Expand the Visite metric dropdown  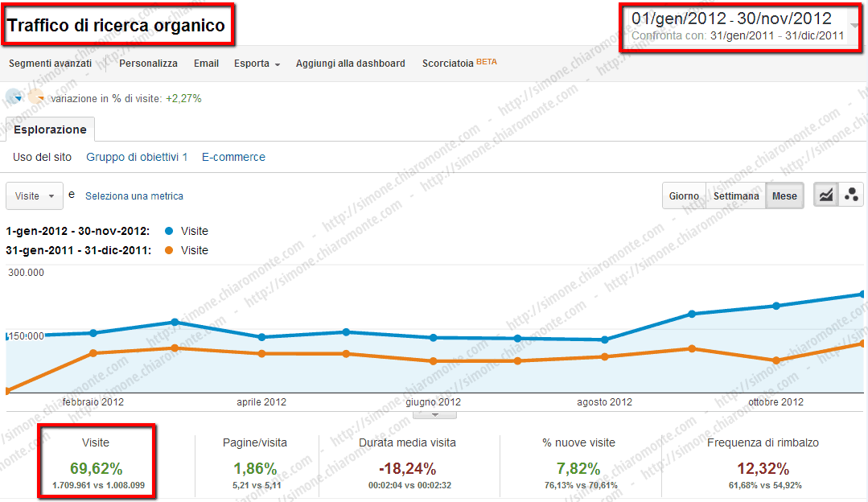tap(35, 196)
